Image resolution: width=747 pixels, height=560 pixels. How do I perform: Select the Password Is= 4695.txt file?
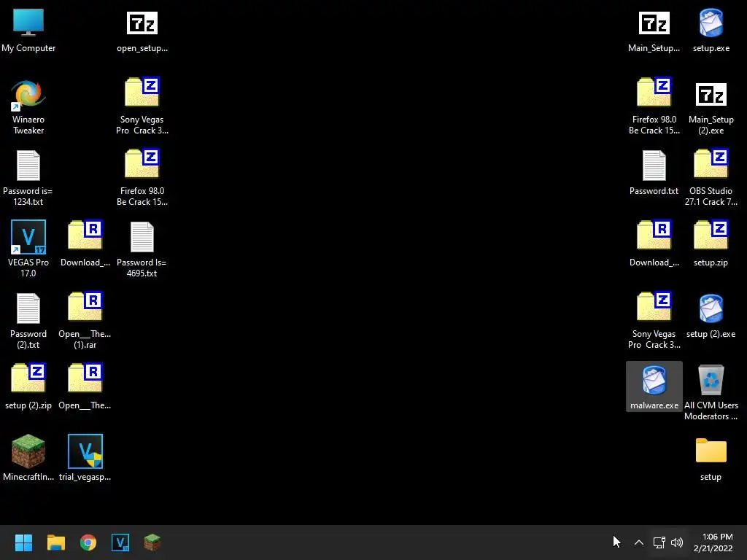click(142, 250)
